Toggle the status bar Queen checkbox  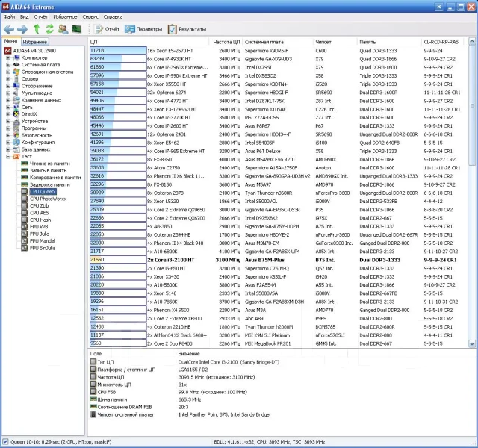click(5, 441)
